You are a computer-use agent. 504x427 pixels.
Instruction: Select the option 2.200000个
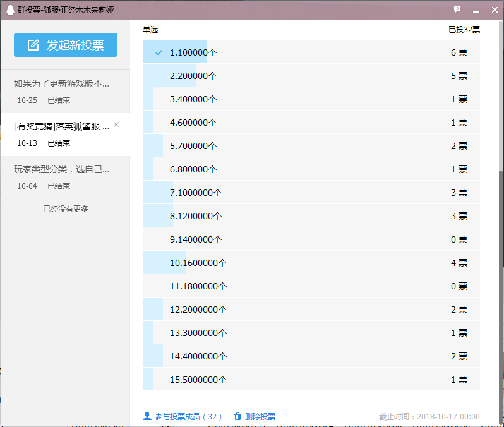pyautogui.click(x=193, y=76)
